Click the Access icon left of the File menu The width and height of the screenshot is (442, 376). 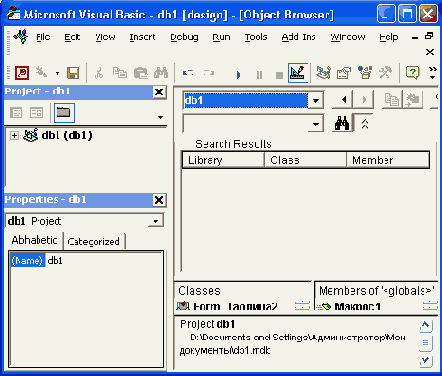[x=21, y=36]
